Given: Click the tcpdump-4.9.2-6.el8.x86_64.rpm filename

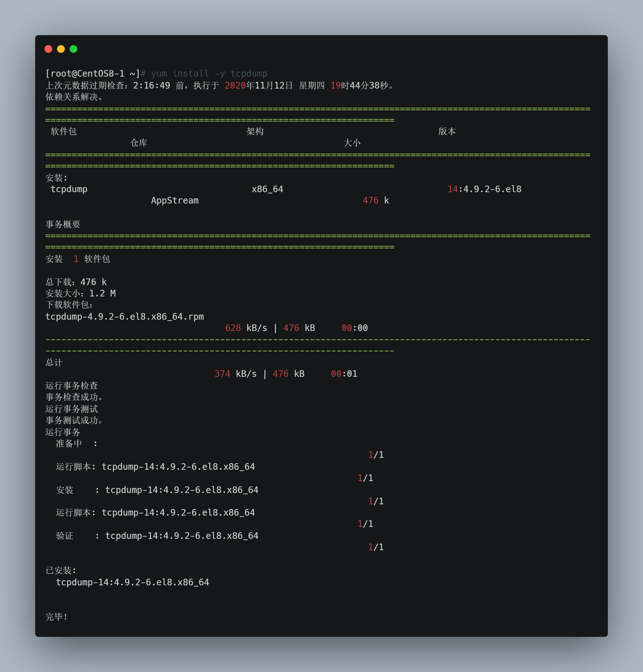Looking at the screenshot, I should coord(125,317).
